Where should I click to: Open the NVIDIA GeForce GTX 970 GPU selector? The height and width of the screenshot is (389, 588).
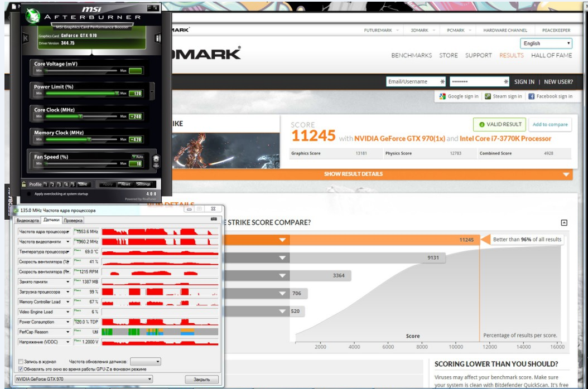(84, 379)
